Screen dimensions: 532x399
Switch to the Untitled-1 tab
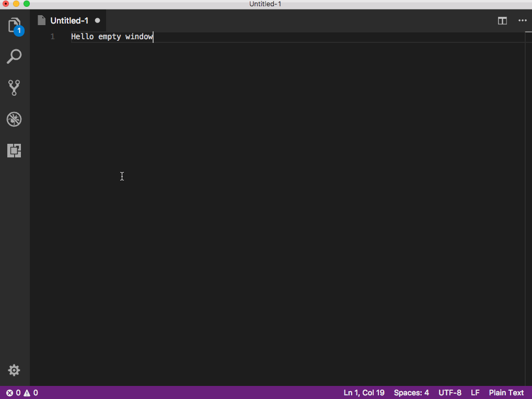click(x=70, y=20)
